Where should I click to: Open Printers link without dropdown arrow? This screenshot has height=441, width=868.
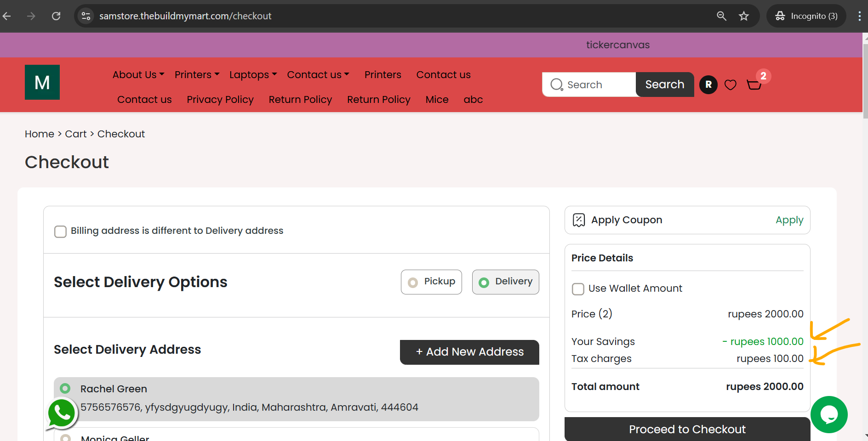point(383,74)
